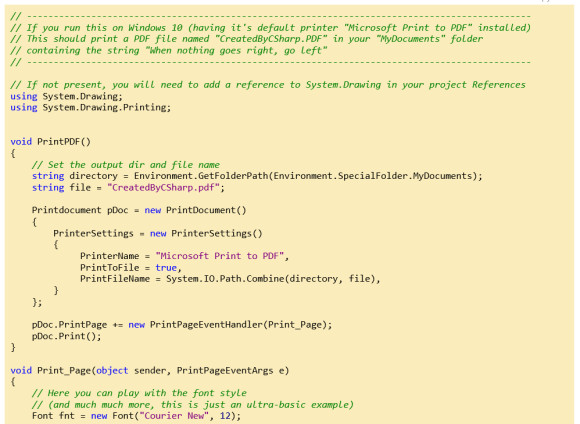Click the string literal "Microsoft Print to PDF"
The image size is (580, 424).
220,256
